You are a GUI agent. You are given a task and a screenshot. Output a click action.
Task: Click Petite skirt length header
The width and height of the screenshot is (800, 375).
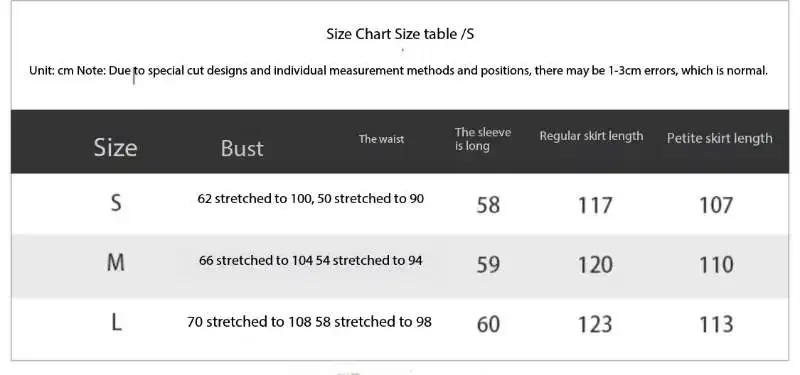(719, 138)
